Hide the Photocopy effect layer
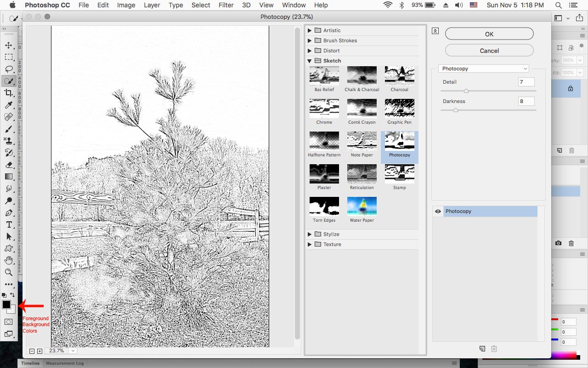 [x=437, y=211]
